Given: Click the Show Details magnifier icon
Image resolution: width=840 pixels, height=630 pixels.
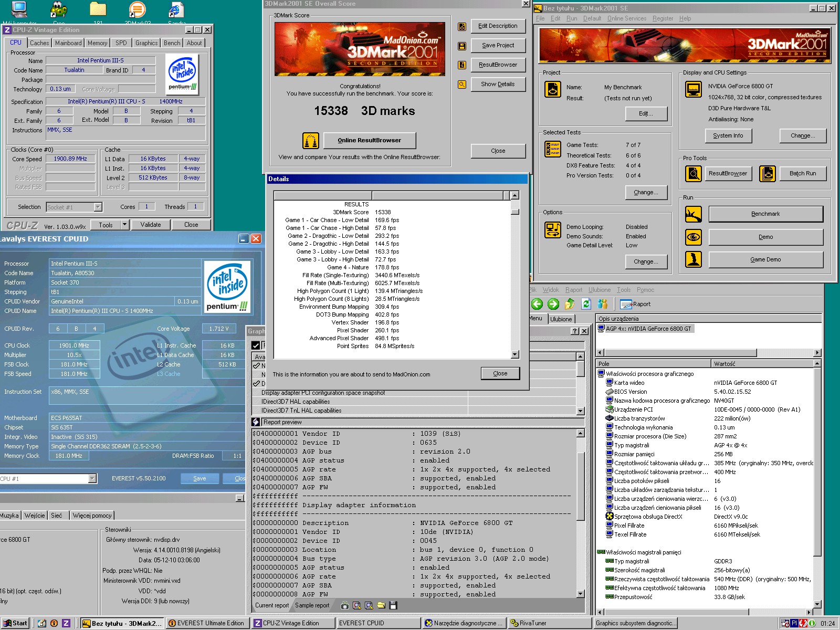Looking at the screenshot, I should tap(462, 84).
